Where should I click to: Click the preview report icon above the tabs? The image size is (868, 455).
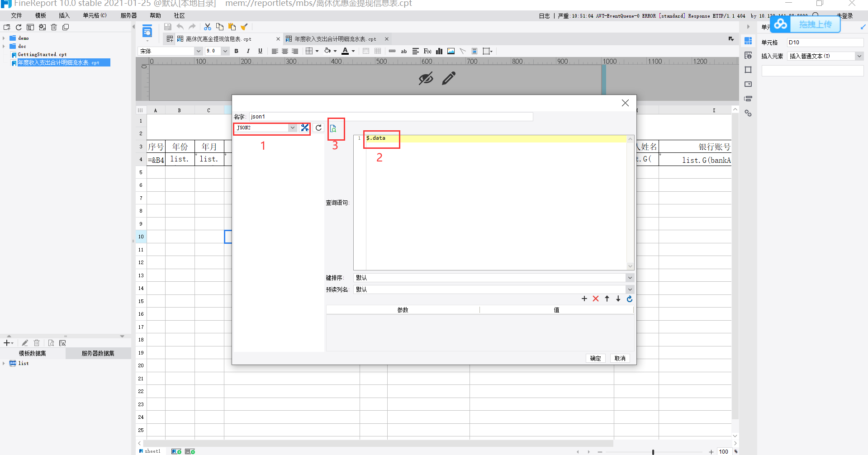point(147,32)
